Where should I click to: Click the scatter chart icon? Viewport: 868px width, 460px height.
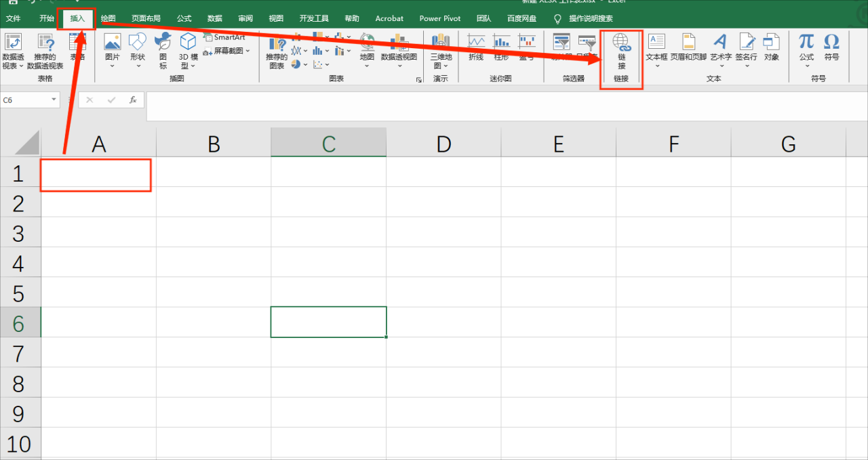(x=317, y=64)
